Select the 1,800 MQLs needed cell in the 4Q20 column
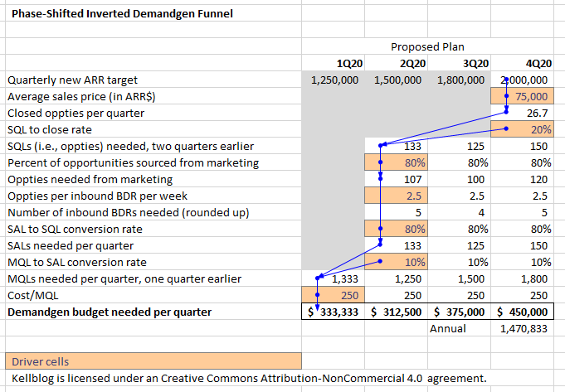565x392 pixels. [522, 278]
